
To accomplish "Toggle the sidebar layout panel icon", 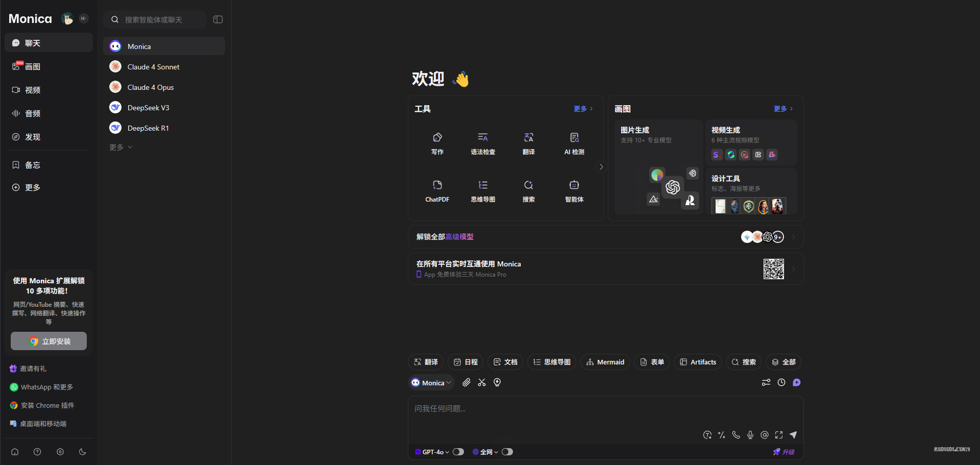I will click(218, 19).
